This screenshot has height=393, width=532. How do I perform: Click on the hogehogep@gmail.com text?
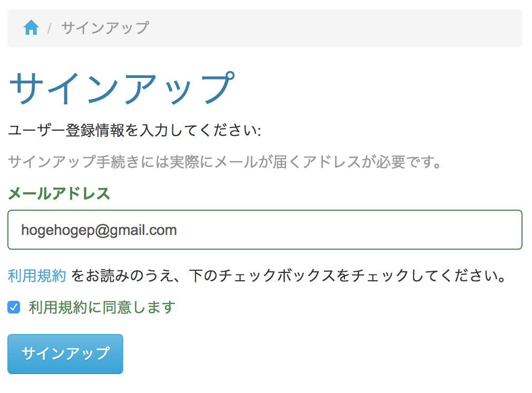point(98,230)
